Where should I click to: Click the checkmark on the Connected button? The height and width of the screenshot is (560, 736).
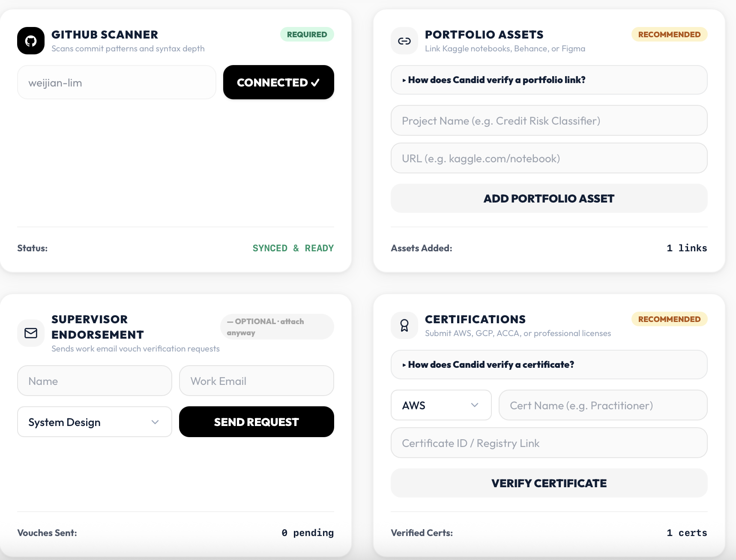(x=315, y=83)
